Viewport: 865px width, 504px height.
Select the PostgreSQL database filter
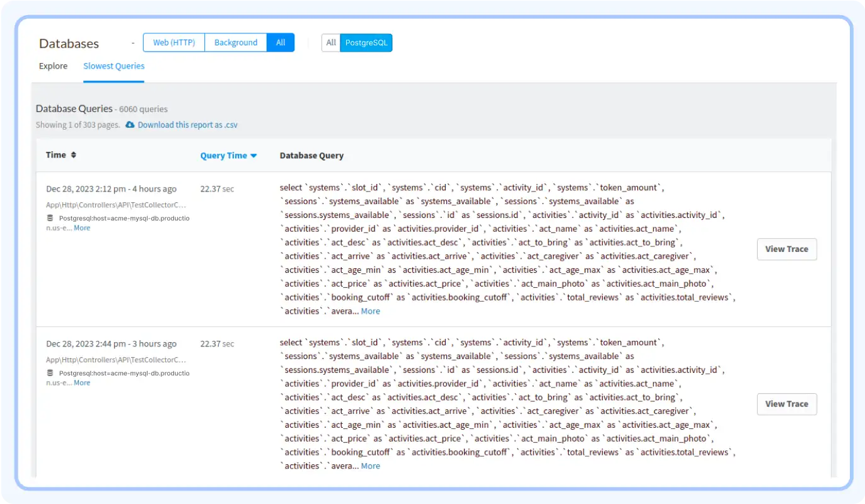[x=366, y=43]
